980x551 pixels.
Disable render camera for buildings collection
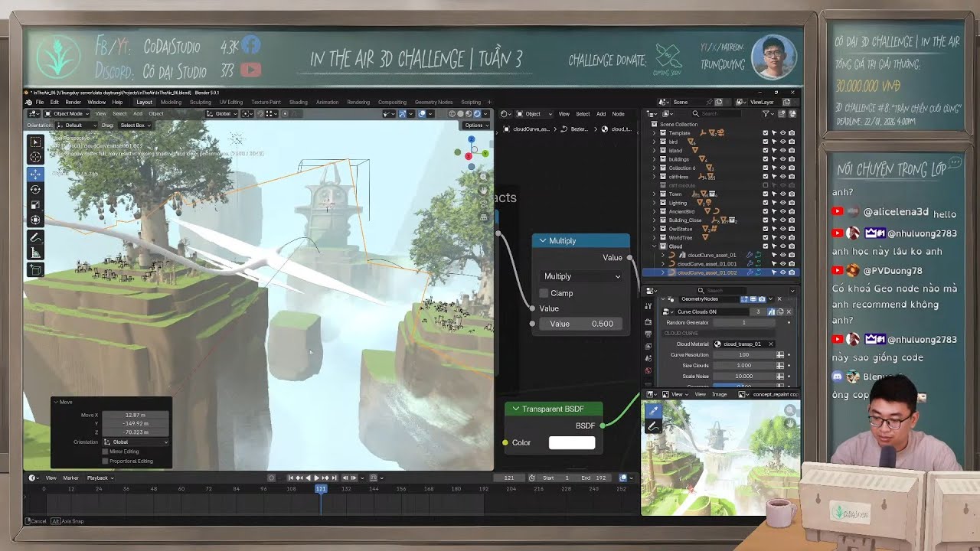click(792, 159)
